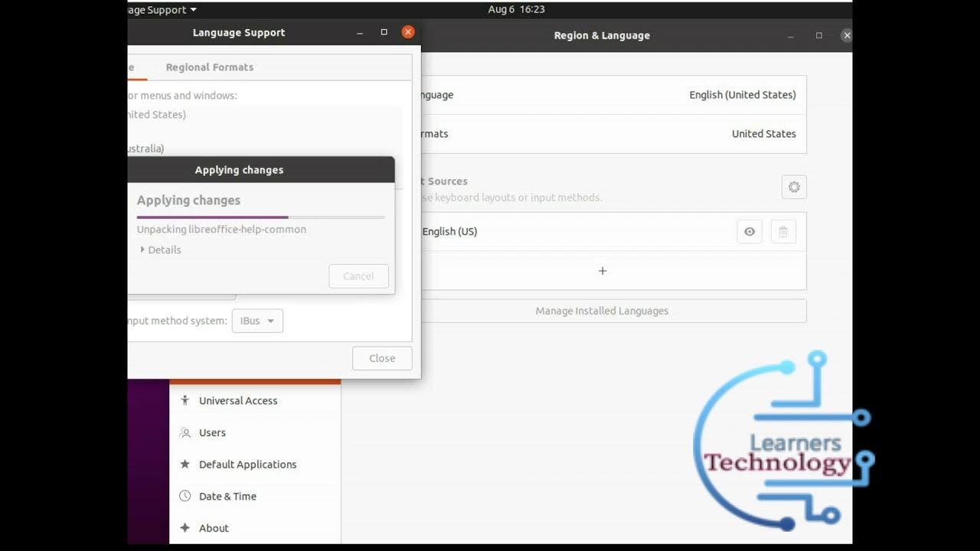Viewport: 980px width, 551px height.
Task: Select Universal Access in Settings sidebar
Action: click(254, 400)
